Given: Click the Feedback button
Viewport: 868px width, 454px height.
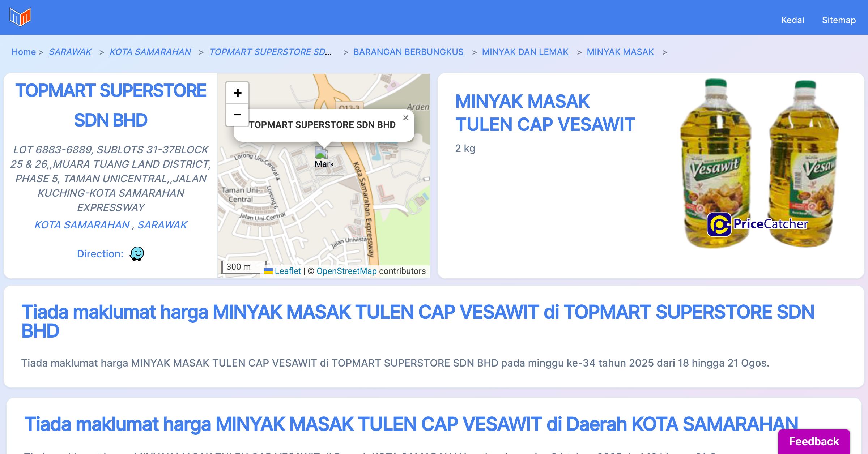Looking at the screenshot, I should (814, 441).
